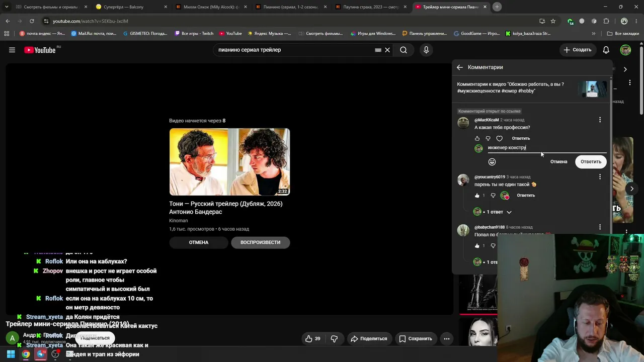The image size is (644, 362).
Task: Open the on-screen keyboard in the search box
Action: pos(378,50)
